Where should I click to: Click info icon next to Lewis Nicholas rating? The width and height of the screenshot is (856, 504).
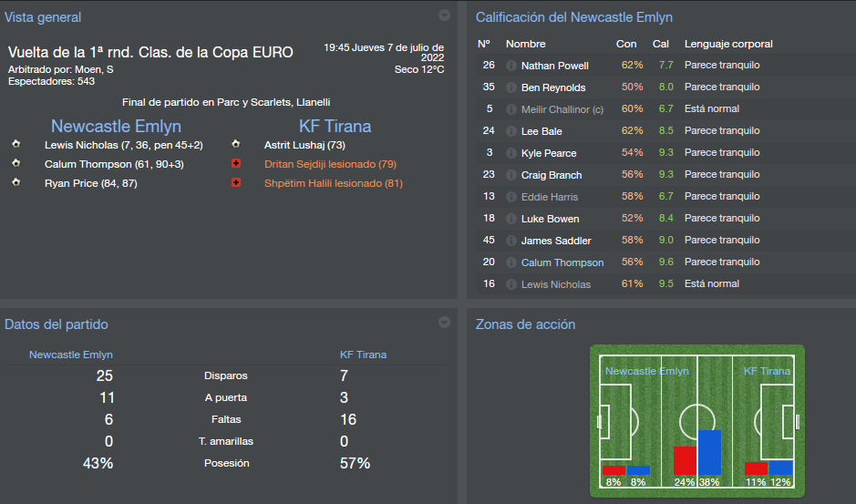[511, 284]
